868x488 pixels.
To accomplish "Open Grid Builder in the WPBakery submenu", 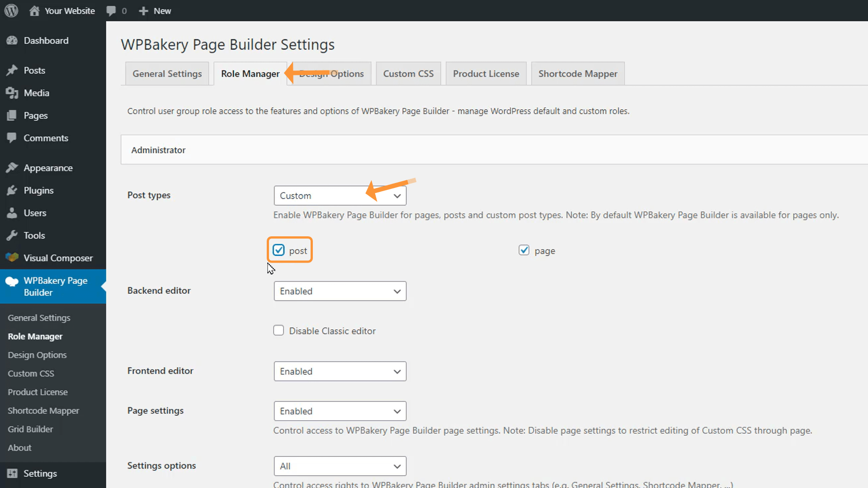I will coord(30,429).
